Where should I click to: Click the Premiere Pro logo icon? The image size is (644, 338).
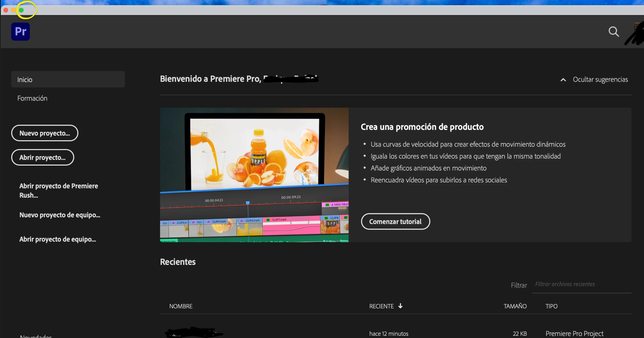point(20,32)
